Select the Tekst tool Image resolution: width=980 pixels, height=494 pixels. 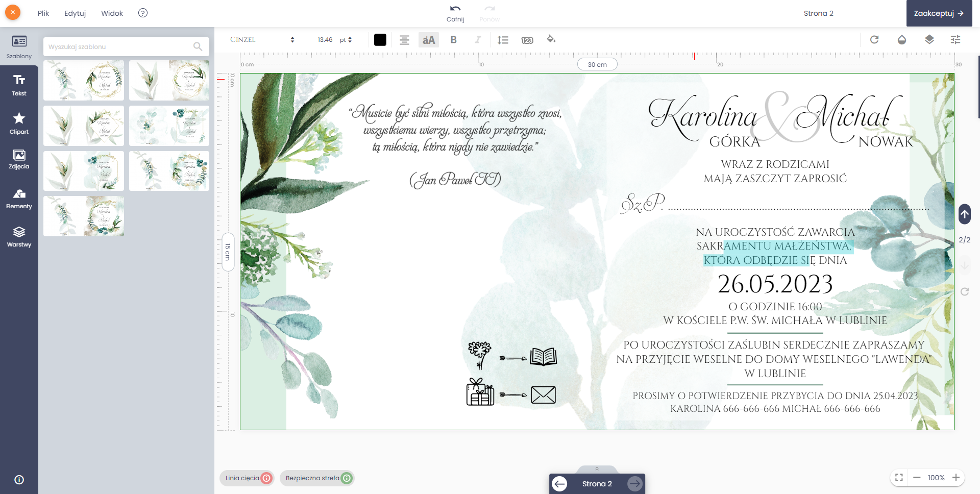(x=19, y=85)
